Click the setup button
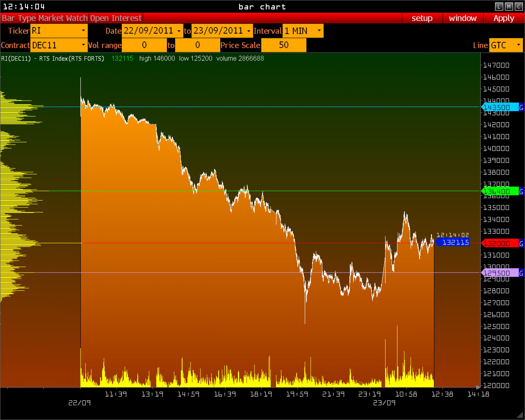Screen dimensions: 525x420 (422, 18)
